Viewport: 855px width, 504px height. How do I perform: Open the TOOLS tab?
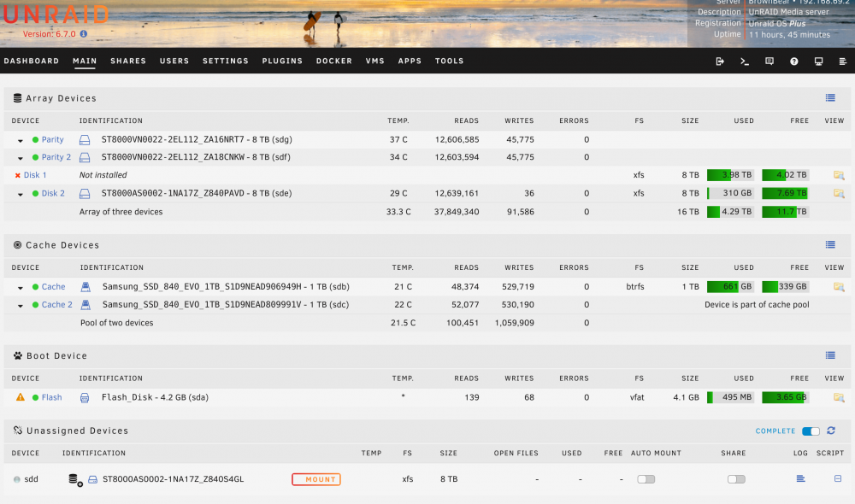[x=450, y=61]
